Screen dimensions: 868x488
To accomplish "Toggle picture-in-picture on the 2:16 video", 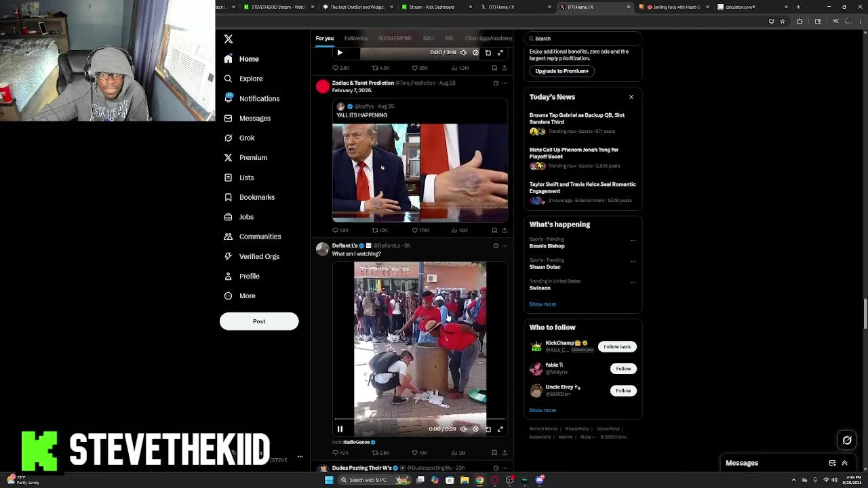I will [x=488, y=52].
